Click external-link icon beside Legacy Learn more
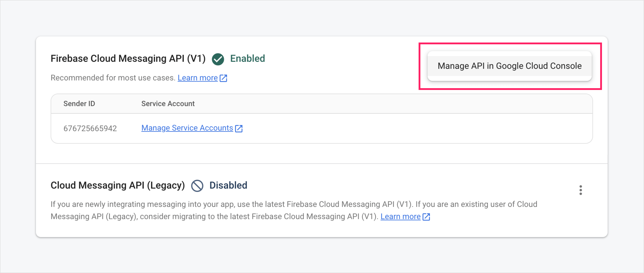This screenshot has height=273, width=644. coord(426,217)
